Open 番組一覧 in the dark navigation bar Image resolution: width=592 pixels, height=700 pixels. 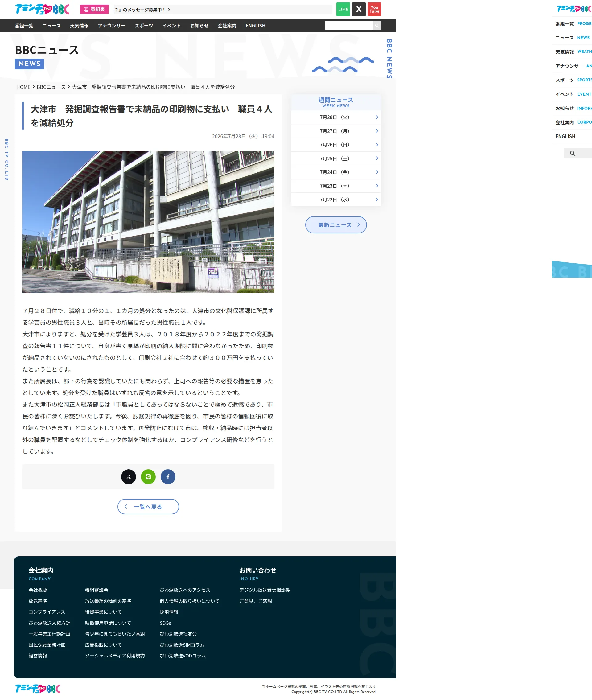tap(24, 26)
